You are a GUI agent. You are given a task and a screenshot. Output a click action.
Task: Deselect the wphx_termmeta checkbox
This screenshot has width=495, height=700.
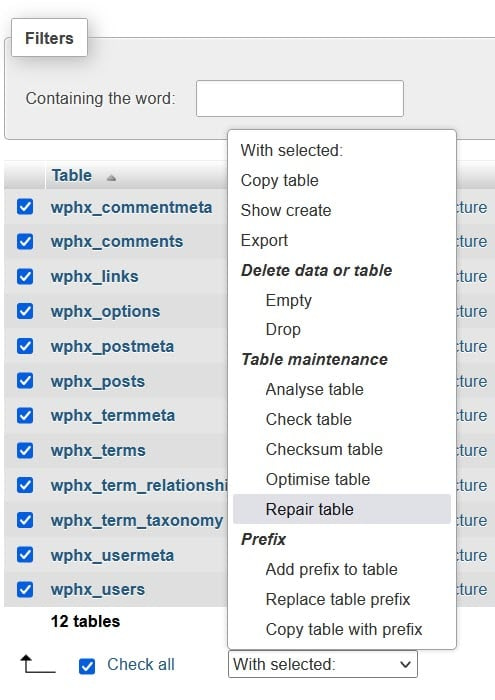25,416
